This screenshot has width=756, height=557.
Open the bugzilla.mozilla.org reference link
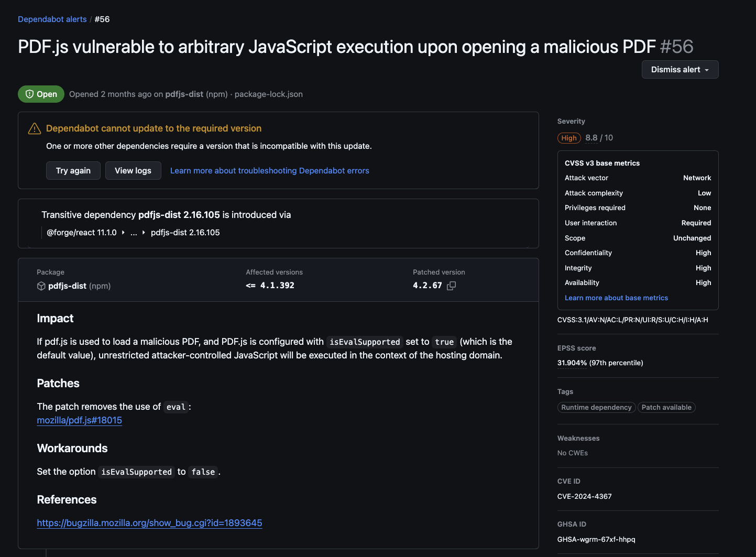click(149, 523)
